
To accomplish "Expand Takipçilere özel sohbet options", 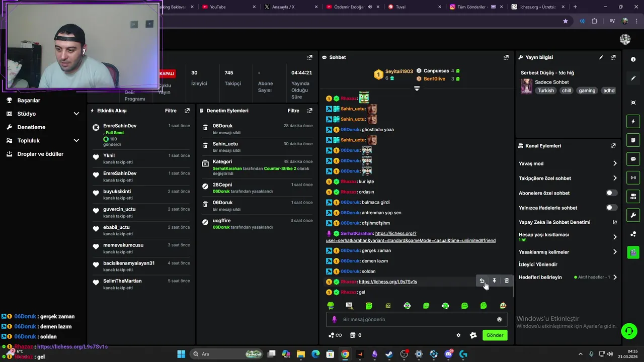I will [x=615, y=178].
